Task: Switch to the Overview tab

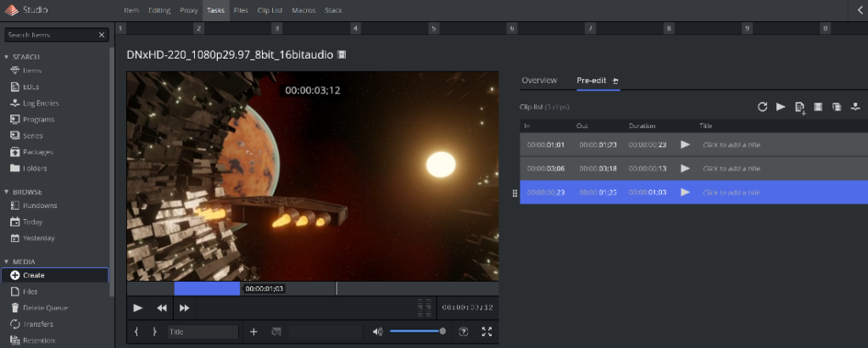Action: pyautogui.click(x=539, y=81)
